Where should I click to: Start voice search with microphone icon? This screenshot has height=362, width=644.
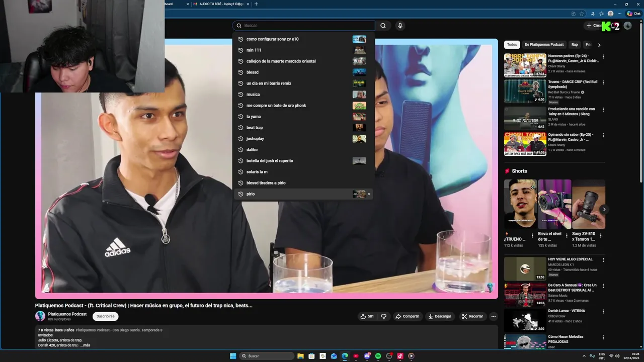pos(400,26)
